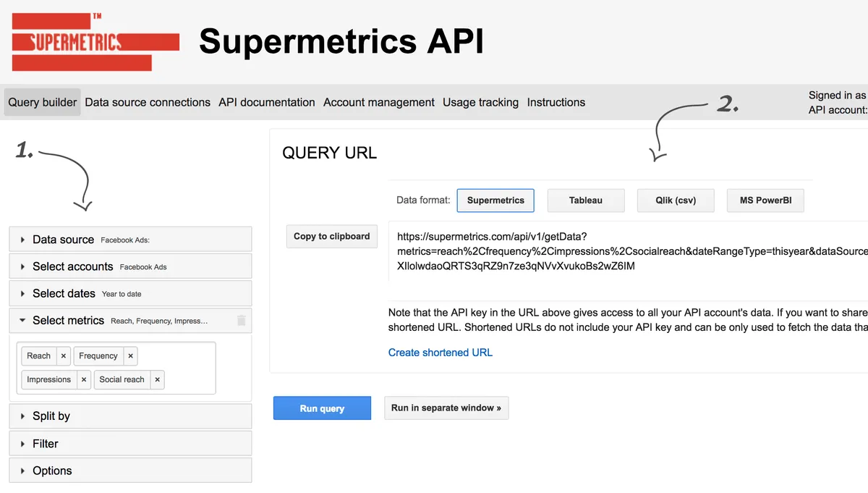
Task: Expand the Select accounts section
Action: pos(72,266)
